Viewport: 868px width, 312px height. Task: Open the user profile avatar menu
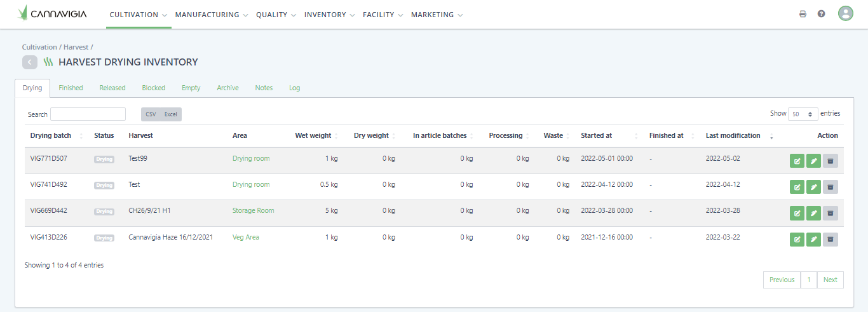pyautogui.click(x=845, y=14)
